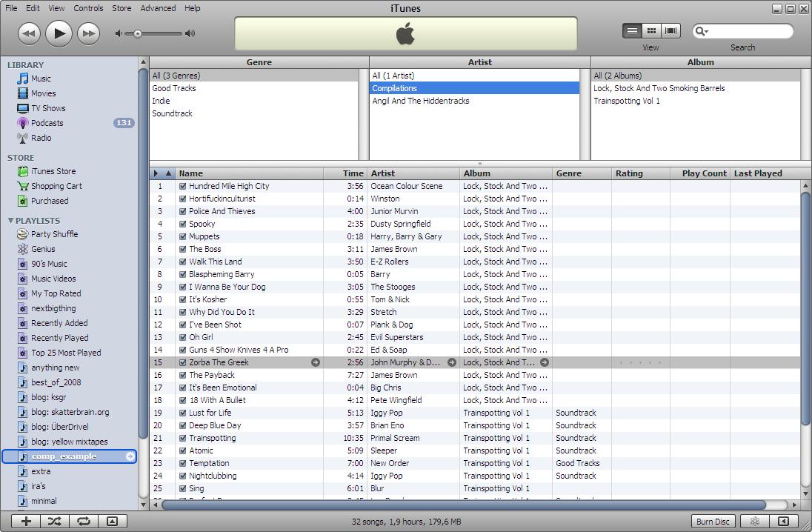Screen dimensions: 812x532
Task: Sort tracks using the track number column arrow
Action: 168,173
